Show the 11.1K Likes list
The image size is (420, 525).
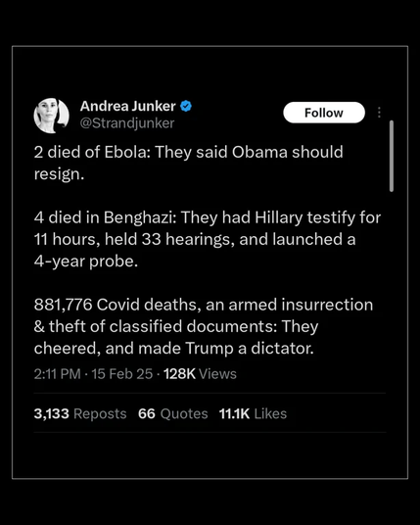pos(253,414)
